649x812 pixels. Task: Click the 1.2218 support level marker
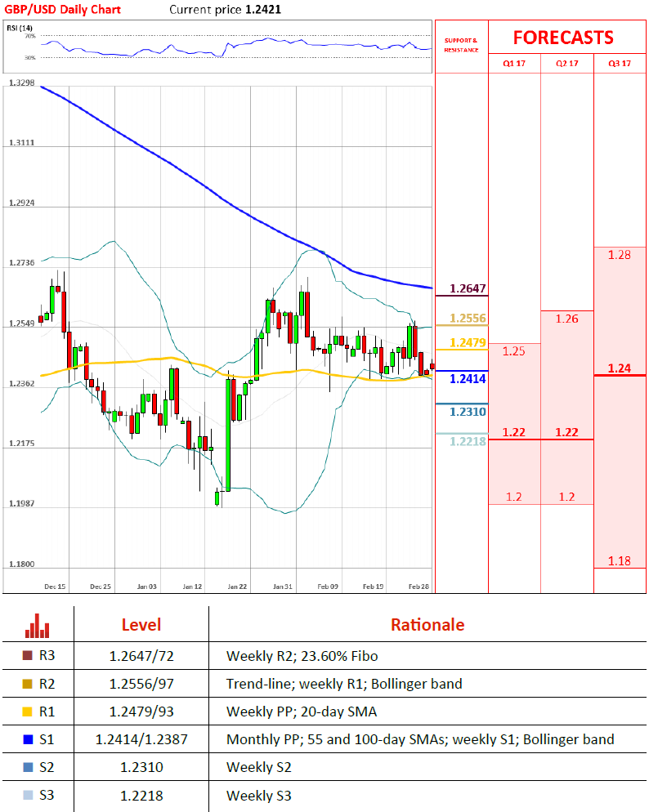pos(468,441)
